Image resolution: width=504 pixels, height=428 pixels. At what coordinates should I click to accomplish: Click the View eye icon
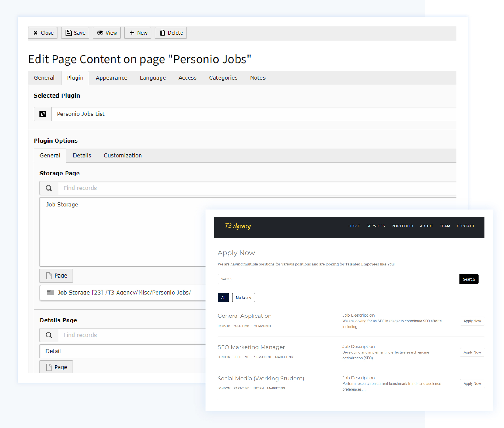(x=100, y=33)
